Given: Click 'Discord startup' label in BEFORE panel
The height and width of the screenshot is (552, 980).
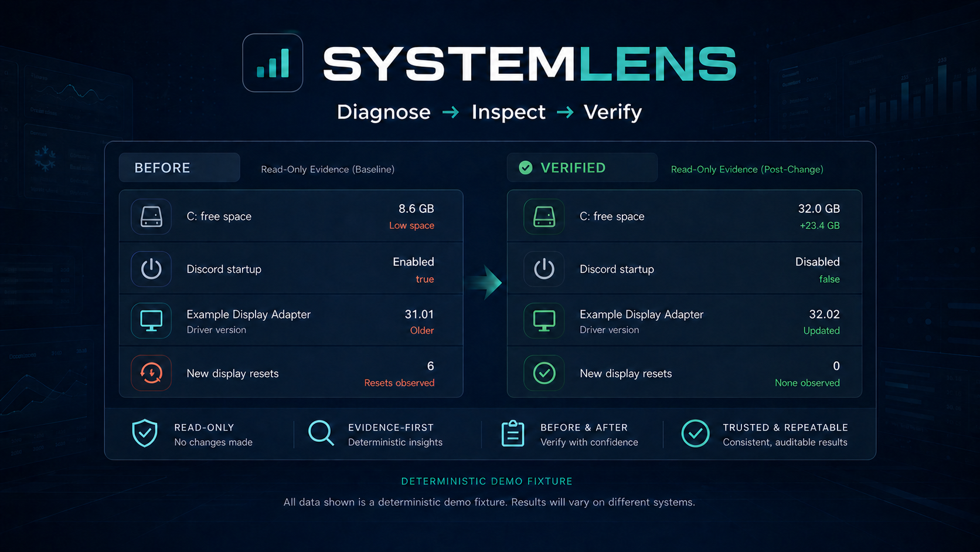Looking at the screenshot, I should pos(224,269).
